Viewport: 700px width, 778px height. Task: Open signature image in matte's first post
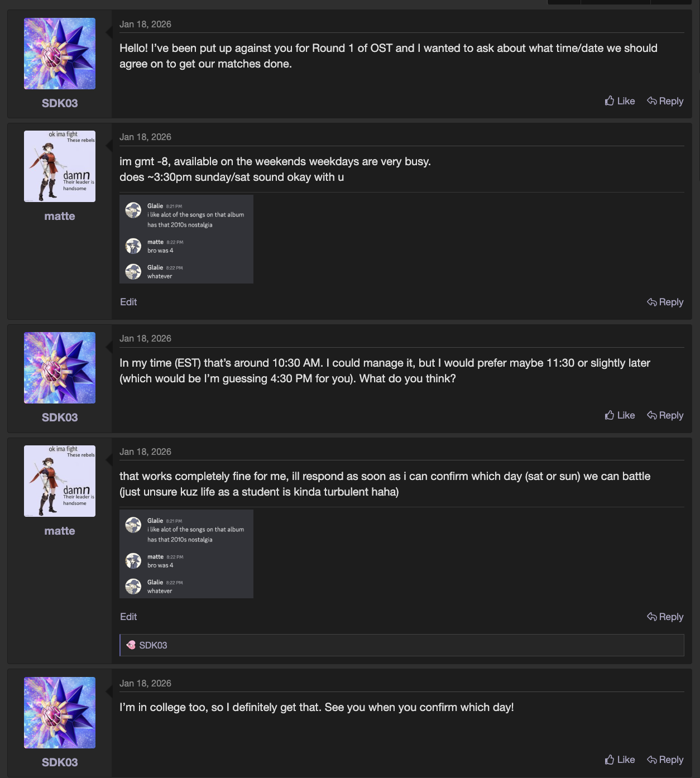click(186, 239)
